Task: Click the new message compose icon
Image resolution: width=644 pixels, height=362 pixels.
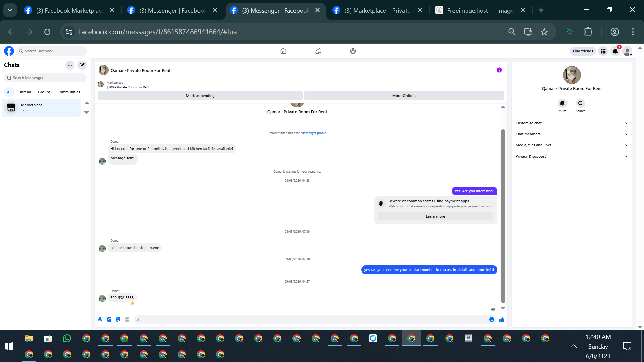Action: pos(82,65)
